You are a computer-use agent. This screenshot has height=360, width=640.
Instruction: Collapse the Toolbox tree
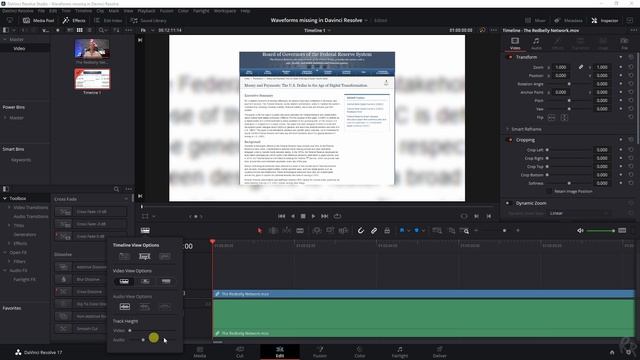pyautogui.click(x=5, y=198)
